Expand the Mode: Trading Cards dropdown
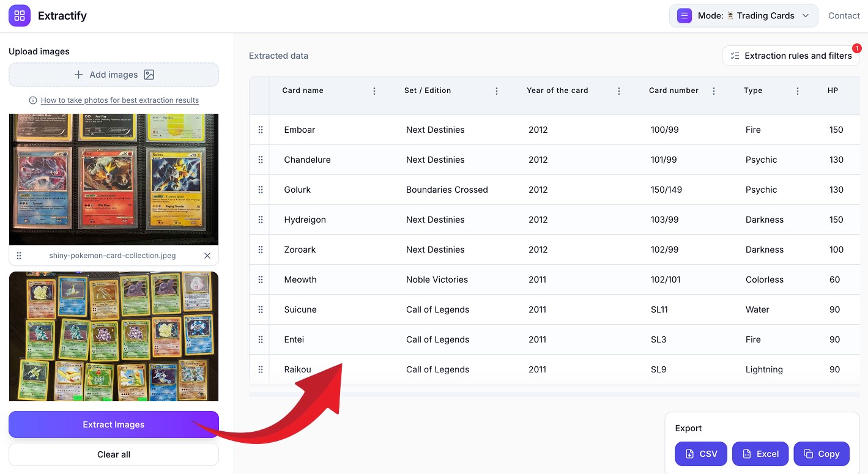This screenshot has height=474, width=868. click(743, 16)
